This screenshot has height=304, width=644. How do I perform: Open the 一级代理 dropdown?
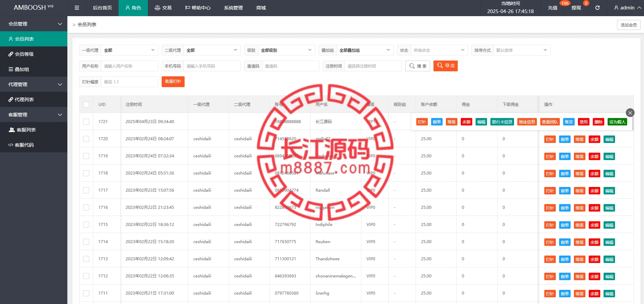(130, 50)
